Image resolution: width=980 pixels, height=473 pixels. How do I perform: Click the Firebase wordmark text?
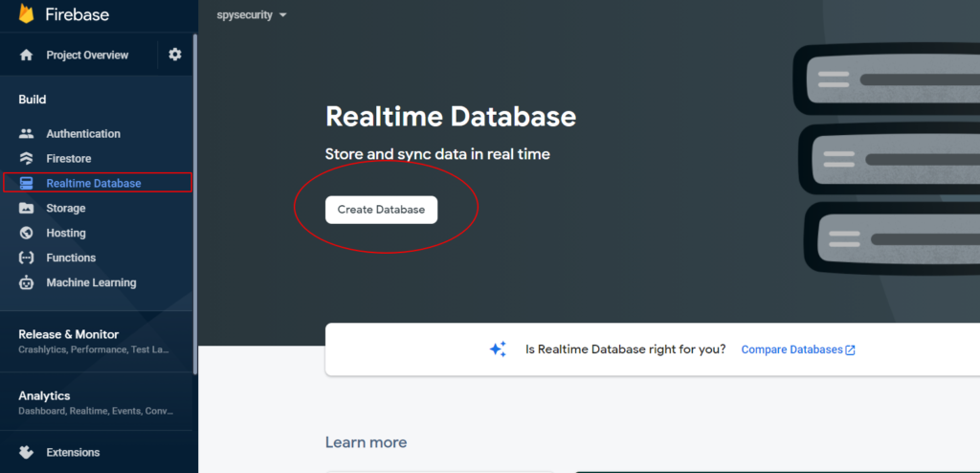pyautogui.click(x=77, y=14)
